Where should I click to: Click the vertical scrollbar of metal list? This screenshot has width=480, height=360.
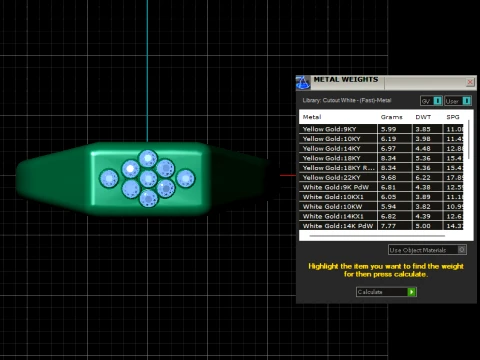[x=469, y=139]
